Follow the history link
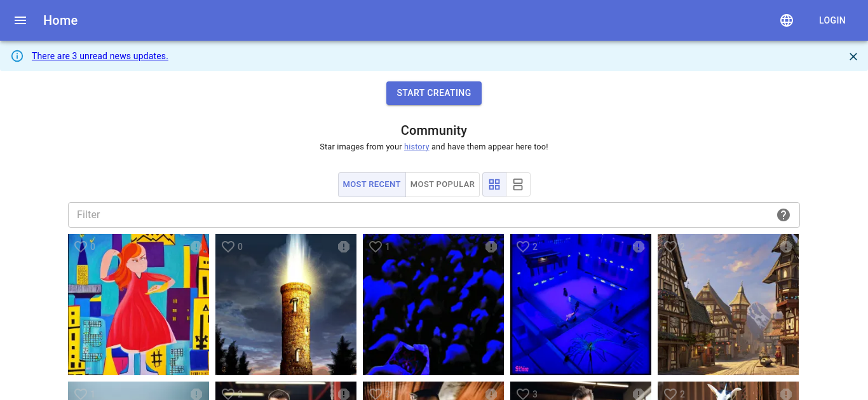 [x=416, y=147]
